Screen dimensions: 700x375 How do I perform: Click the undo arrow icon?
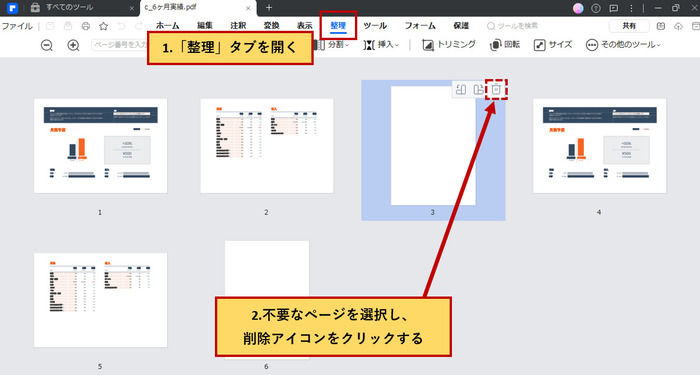coord(121,26)
